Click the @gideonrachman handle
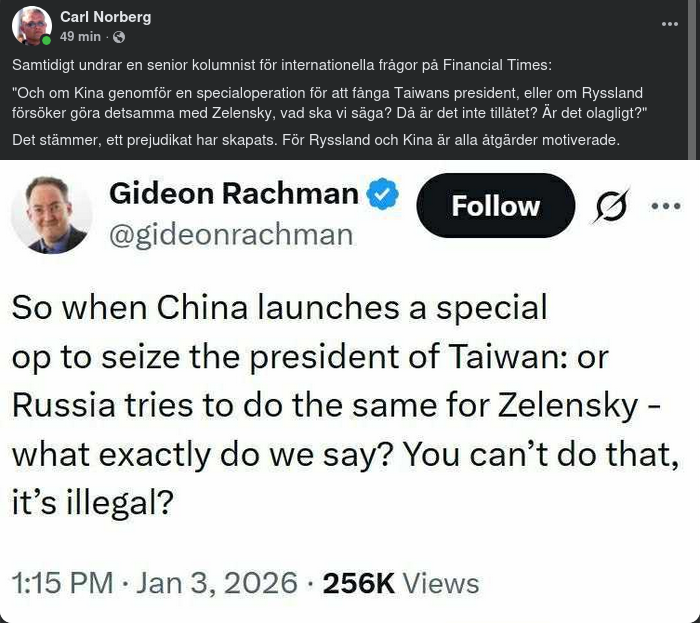 coord(230,235)
